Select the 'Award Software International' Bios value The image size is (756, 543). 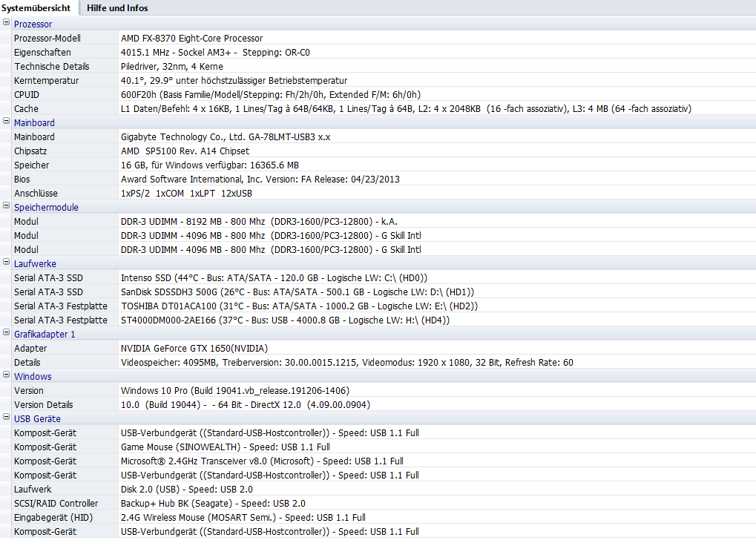click(260, 180)
